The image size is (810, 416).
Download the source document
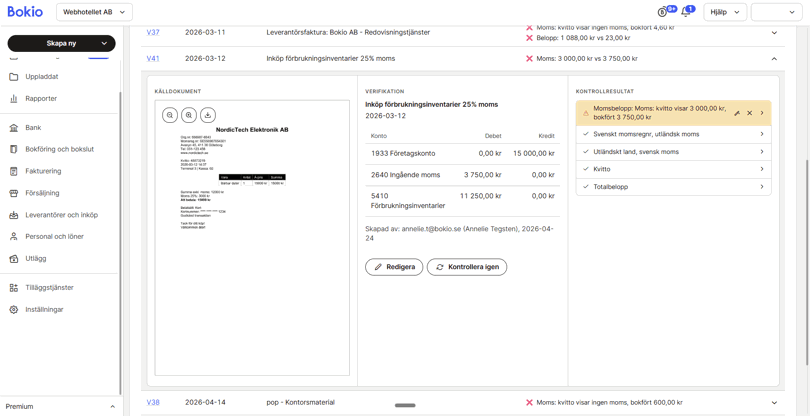coord(208,115)
